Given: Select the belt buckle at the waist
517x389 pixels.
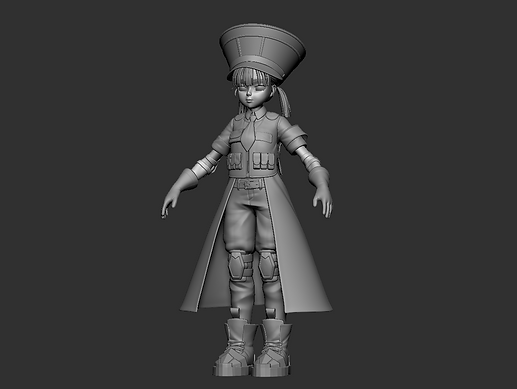Looking at the screenshot, I should pos(249,184).
